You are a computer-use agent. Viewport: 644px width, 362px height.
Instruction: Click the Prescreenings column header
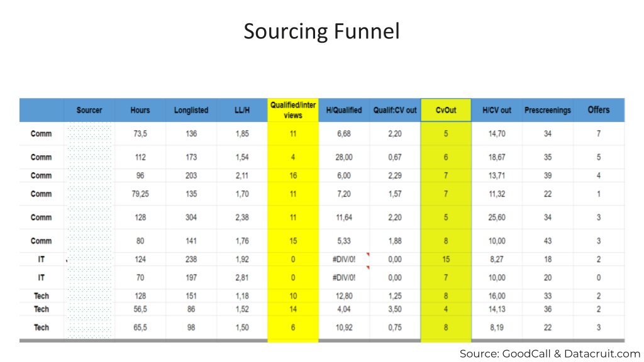click(548, 110)
